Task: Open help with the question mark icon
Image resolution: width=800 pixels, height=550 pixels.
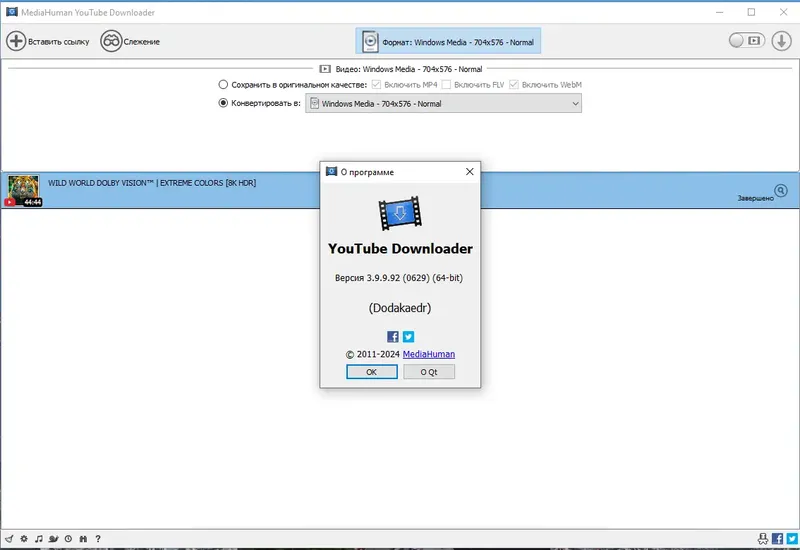Action: coord(98,539)
